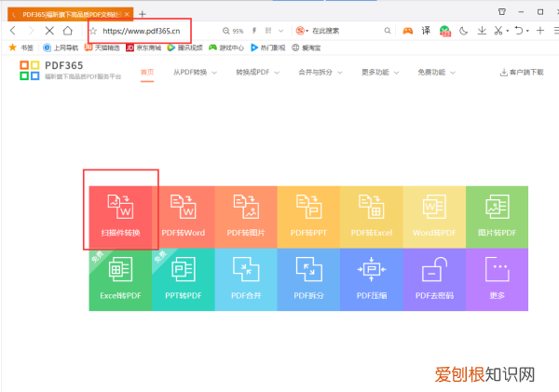Image resolution: width=559 pixels, height=392 pixels.
Task: Open the 扫描件转换 scan conversion tile
Action: pyautogui.click(x=120, y=217)
